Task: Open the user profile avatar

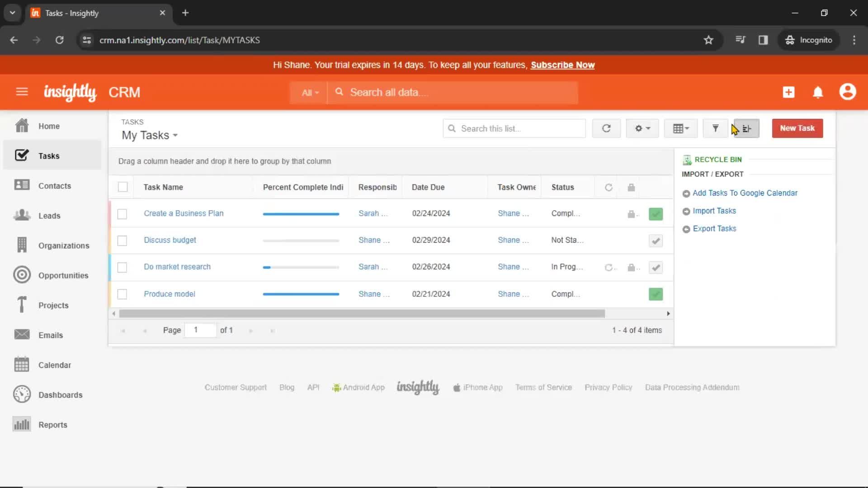Action: [848, 92]
